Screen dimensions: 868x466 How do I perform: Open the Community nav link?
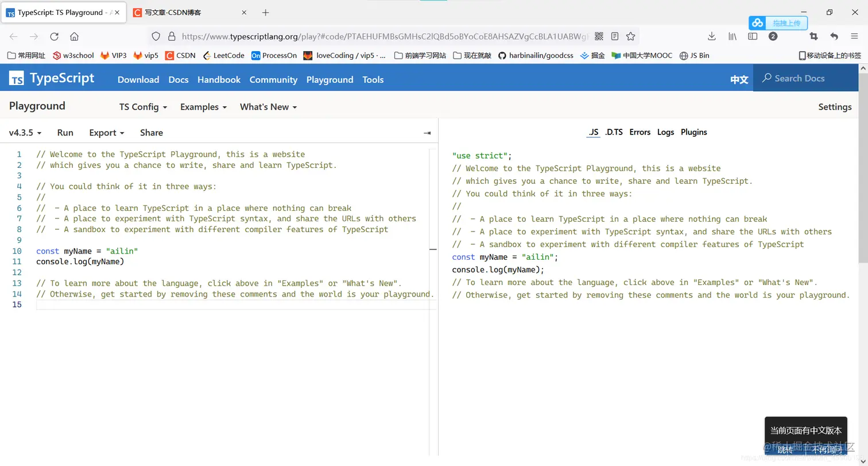(x=273, y=80)
